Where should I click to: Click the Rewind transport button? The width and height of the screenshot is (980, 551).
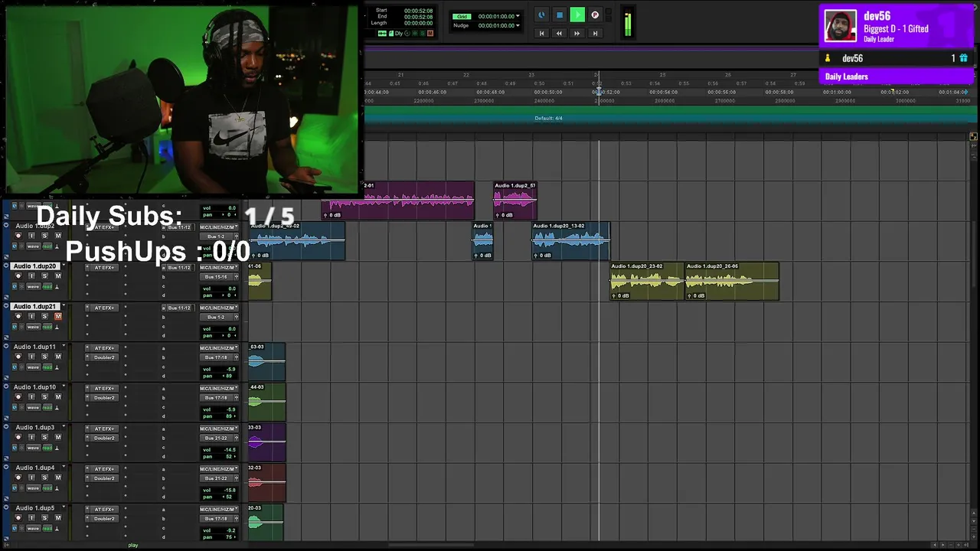559,33
